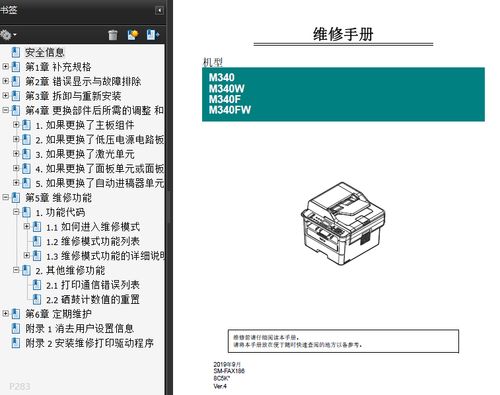Viewport: 500px width, 395px height.
Task: Expand the 3. 如果更换了激光单元 bookmark
Action: click(16, 154)
